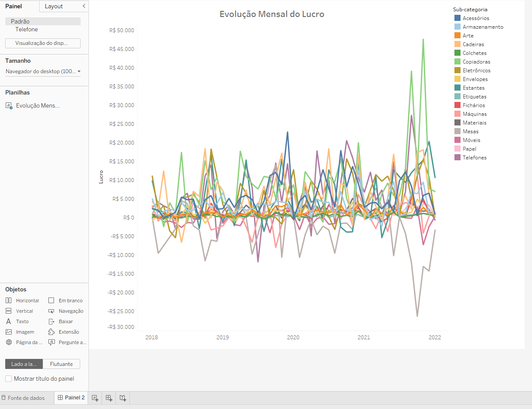
Task: Select Máquinas in the legend
Action: 474,114
